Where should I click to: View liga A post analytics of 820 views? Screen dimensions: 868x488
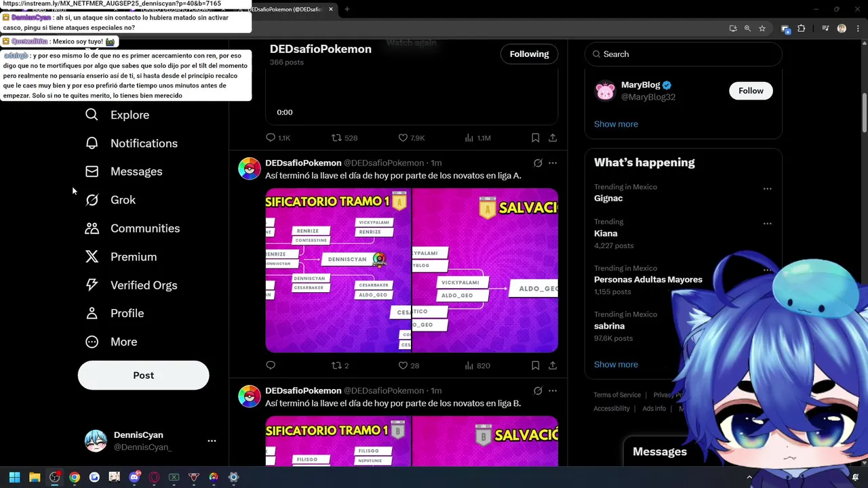pyautogui.click(x=477, y=365)
